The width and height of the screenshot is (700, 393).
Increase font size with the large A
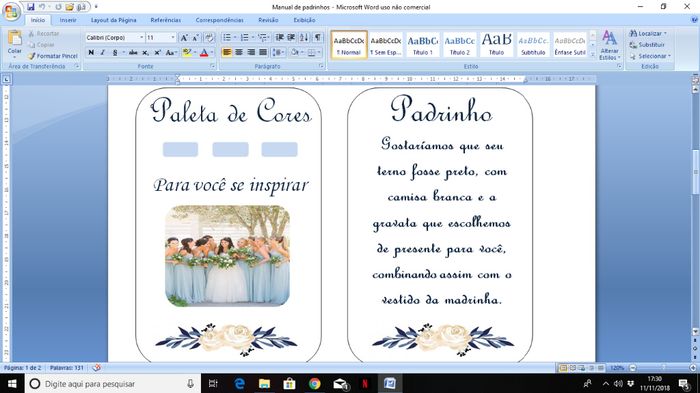click(x=184, y=38)
